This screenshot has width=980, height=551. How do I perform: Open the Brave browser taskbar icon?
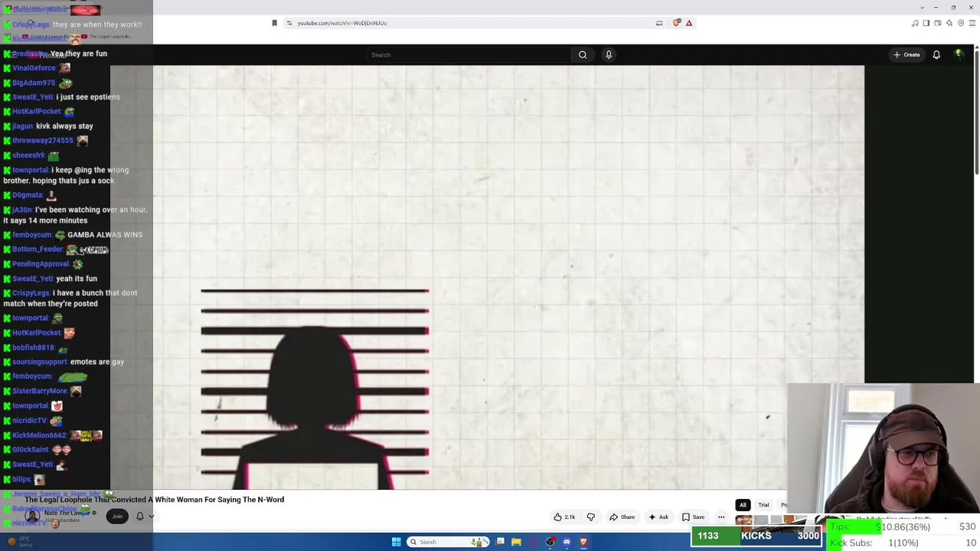(x=583, y=542)
